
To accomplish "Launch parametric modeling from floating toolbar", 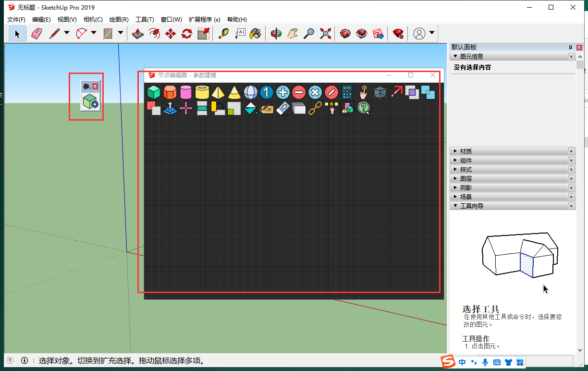I will point(90,102).
